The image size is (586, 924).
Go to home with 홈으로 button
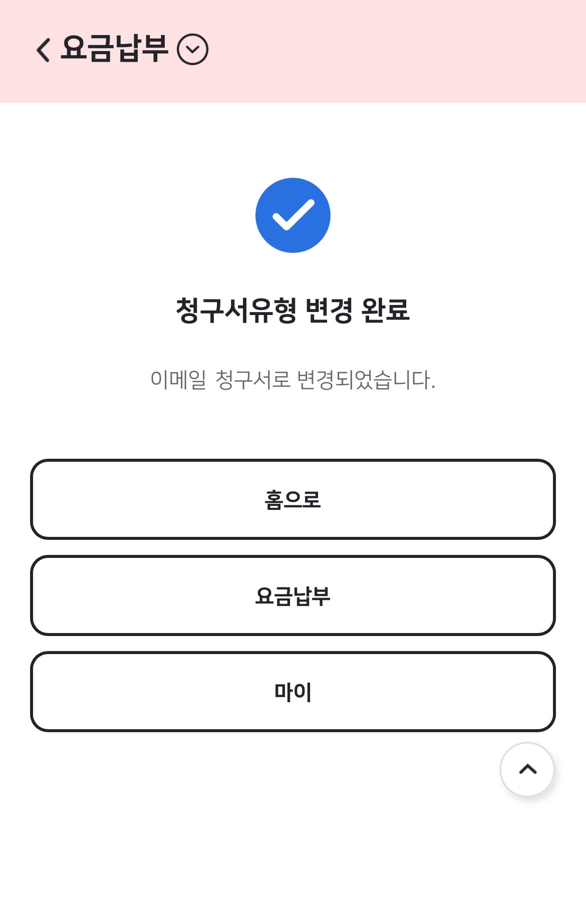click(293, 499)
